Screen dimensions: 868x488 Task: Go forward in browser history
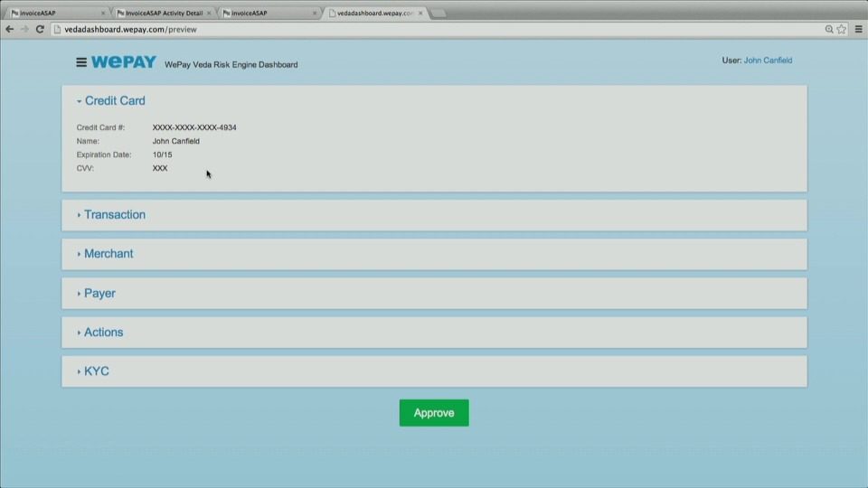coord(24,29)
